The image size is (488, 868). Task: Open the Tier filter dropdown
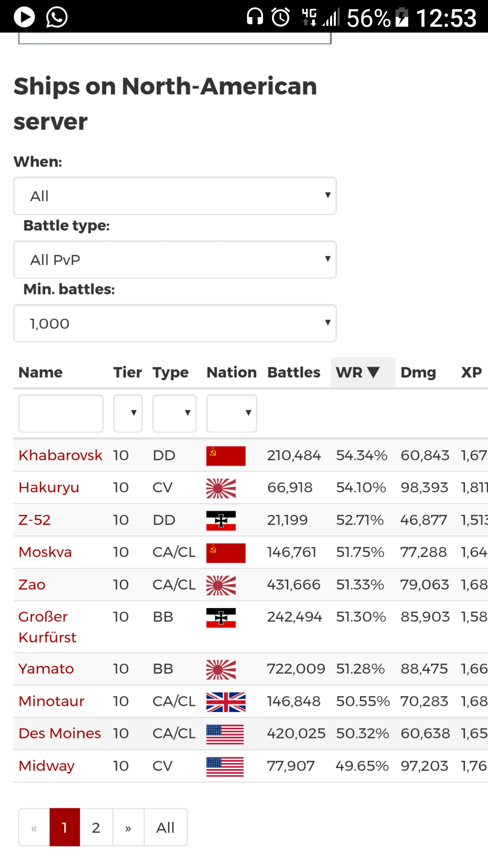pyautogui.click(x=128, y=413)
